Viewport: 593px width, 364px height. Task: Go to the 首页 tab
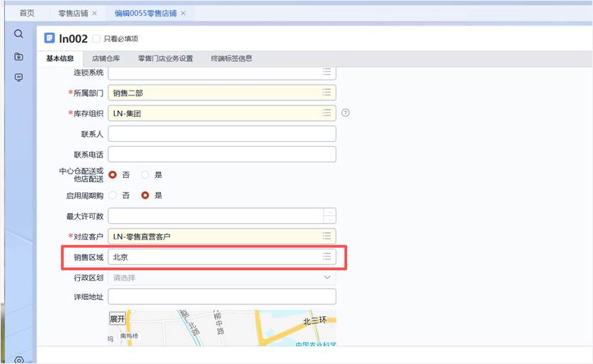pos(27,14)
